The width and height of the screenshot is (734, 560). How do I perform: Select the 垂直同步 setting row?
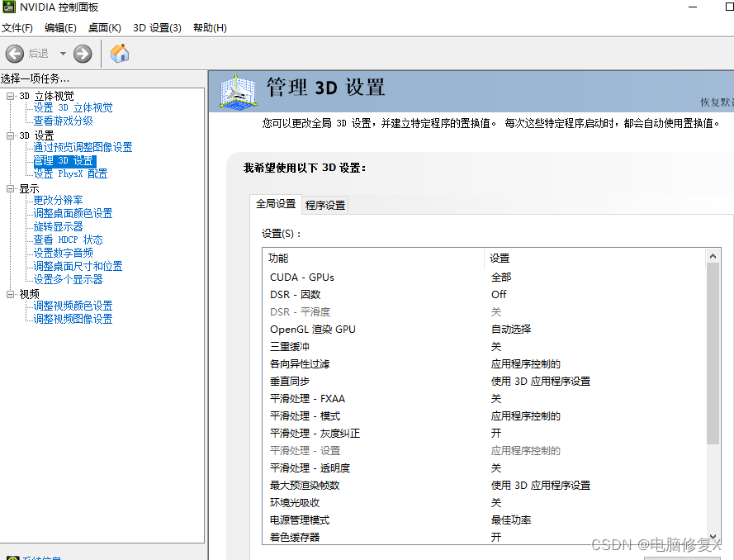485,381
